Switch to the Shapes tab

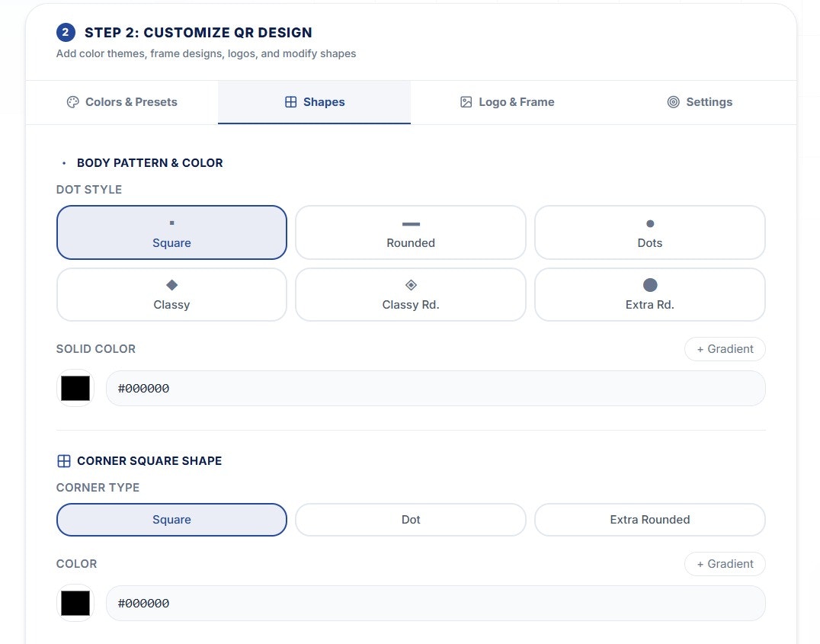pos(314,102)
